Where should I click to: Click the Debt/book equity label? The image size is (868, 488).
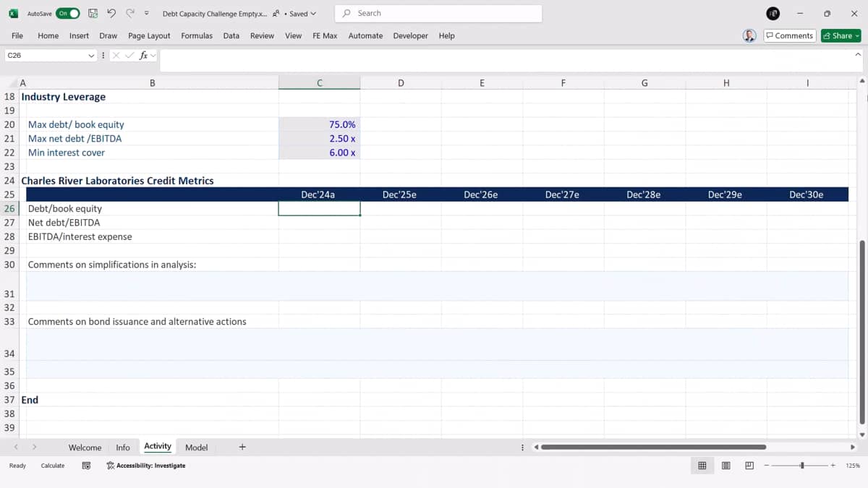point(65,208)
